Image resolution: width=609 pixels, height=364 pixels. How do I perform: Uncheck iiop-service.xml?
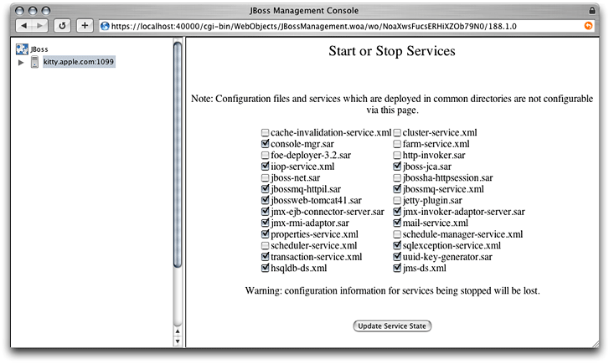[x=265, y=167]
